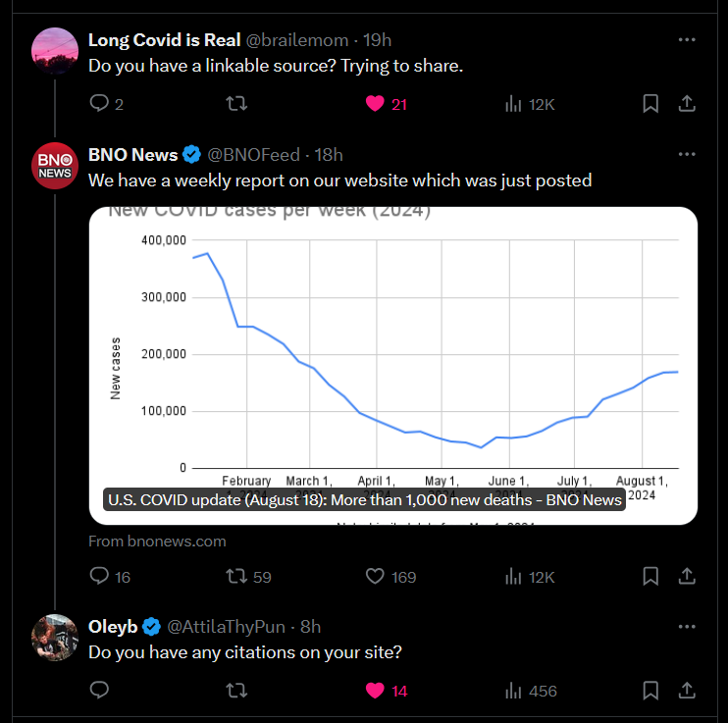View analytics of BNO News tweet
Screen dimensions: 728x723
pos(530,577)
